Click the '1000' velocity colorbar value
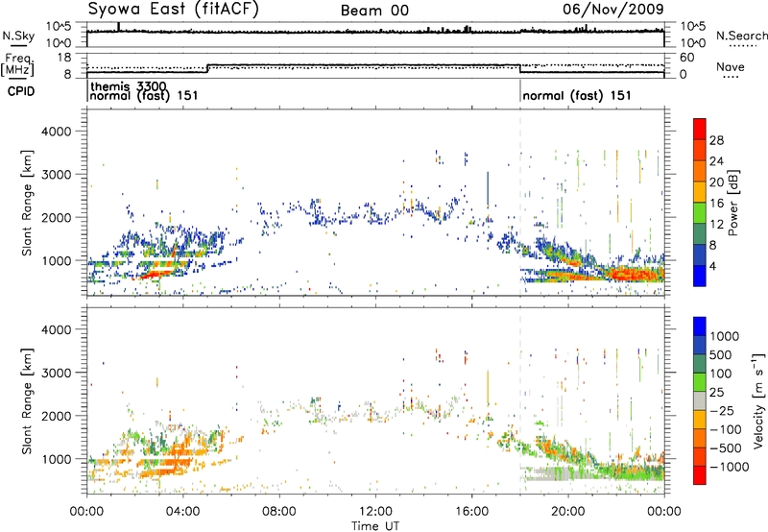Screen dimensions: 768x532 725,336
